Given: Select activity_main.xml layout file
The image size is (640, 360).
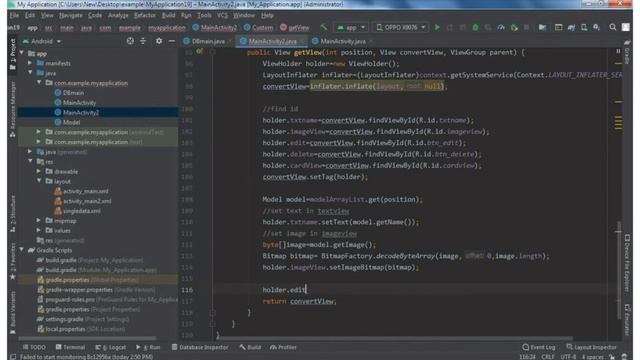Looking at the screenshot, I should point(86,191).
